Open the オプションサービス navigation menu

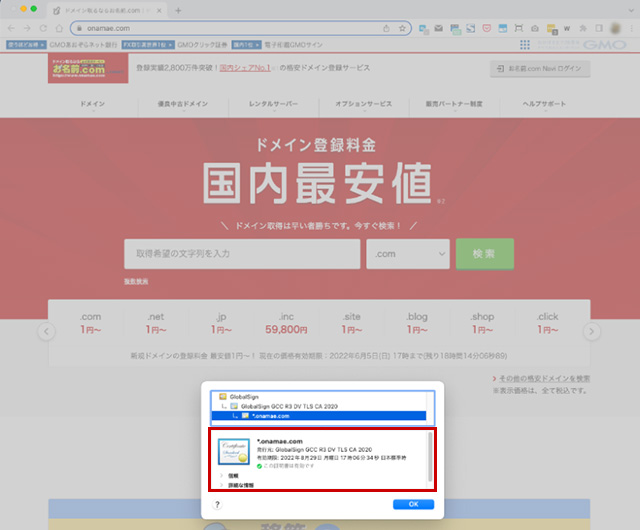(x=364, y=104)
